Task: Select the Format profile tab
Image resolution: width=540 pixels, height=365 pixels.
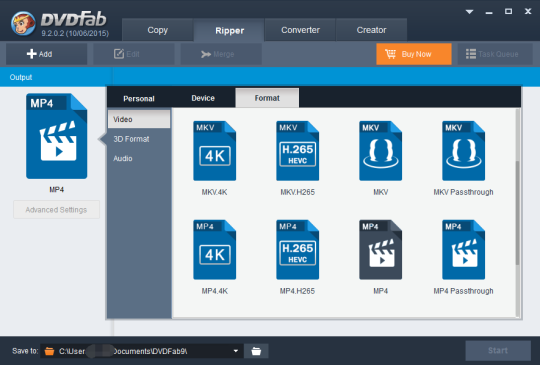Action: click(x=267, y=98)
